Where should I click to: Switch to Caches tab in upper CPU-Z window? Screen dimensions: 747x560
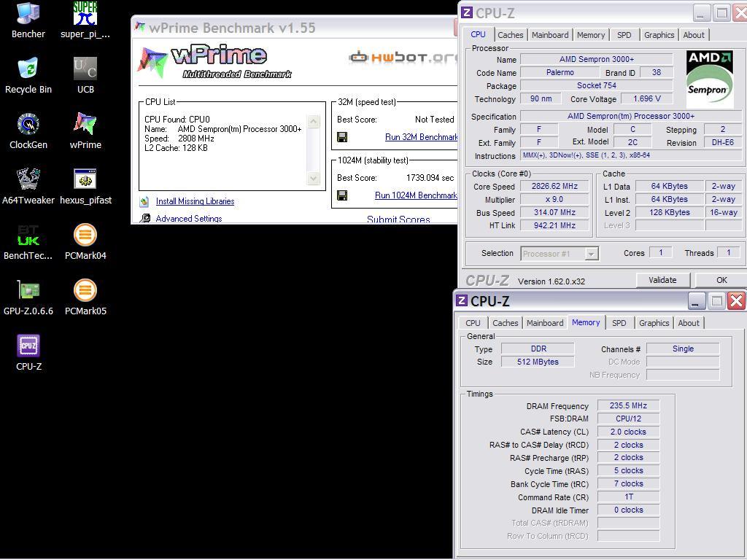tap(510, 35)
